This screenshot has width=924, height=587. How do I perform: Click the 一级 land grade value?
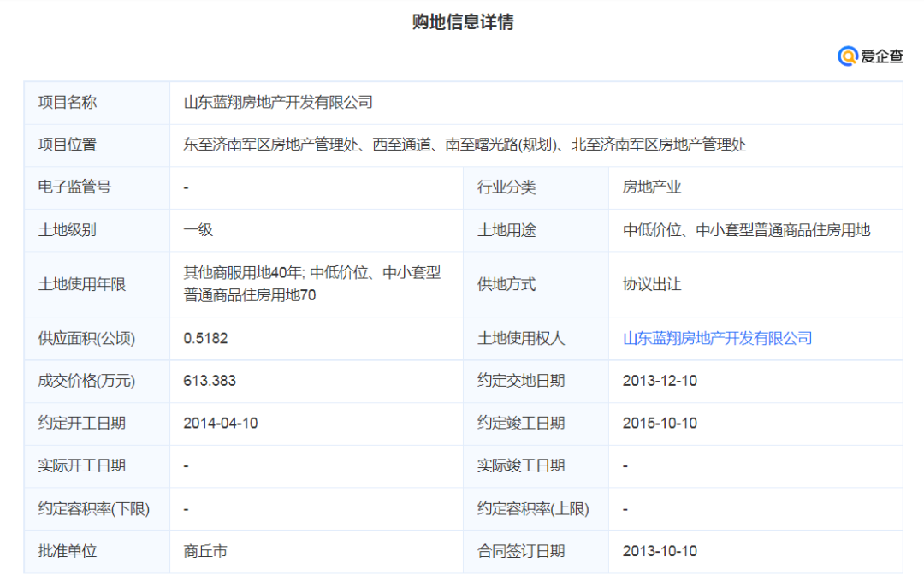point(198,230)
